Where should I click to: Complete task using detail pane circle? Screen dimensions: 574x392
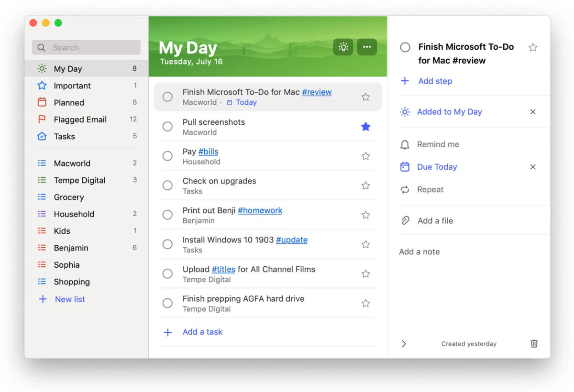coord(405,47)
